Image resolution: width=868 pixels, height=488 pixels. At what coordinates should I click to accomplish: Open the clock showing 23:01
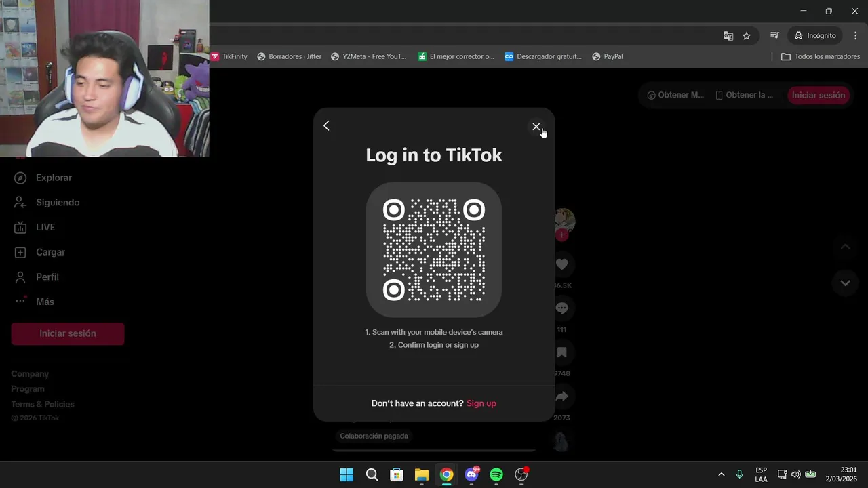[x=842, y=474]
